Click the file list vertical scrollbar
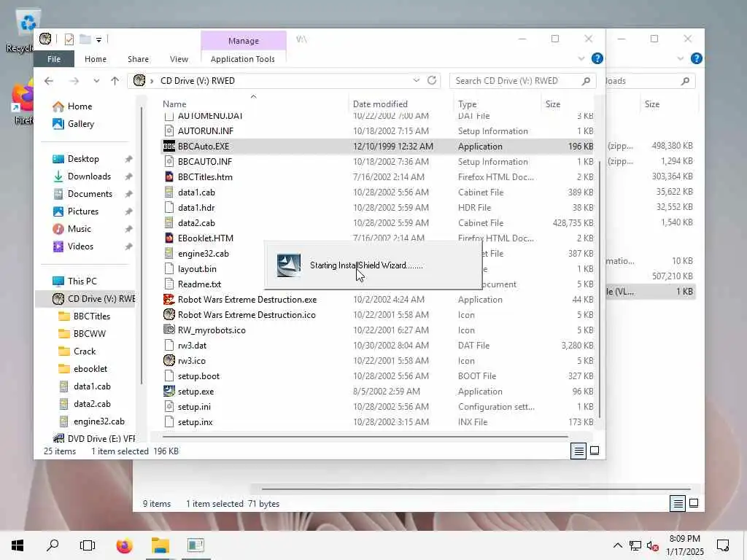747x560 pixels. point(600,289)
